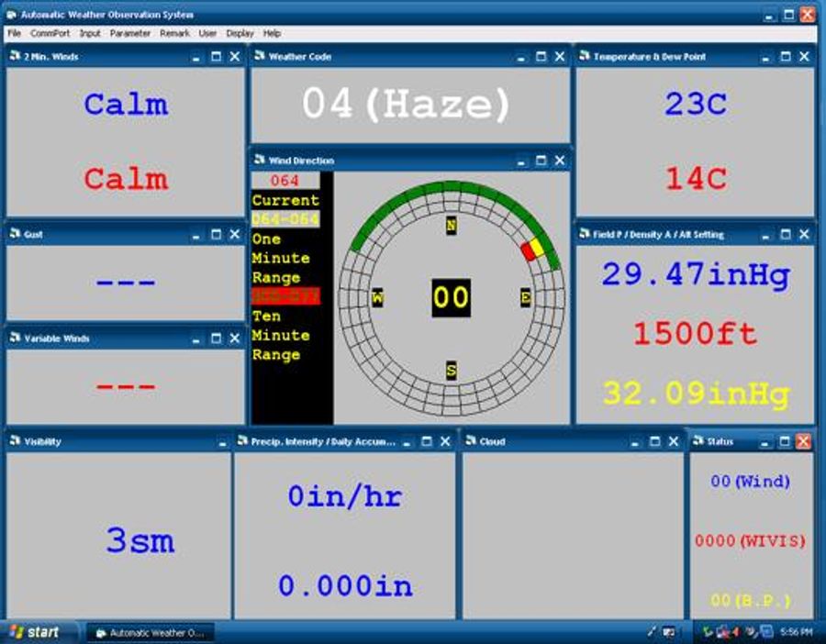Minimize the Visibility window
This screenshot has height=644, width=826.
tap(222, 442)
